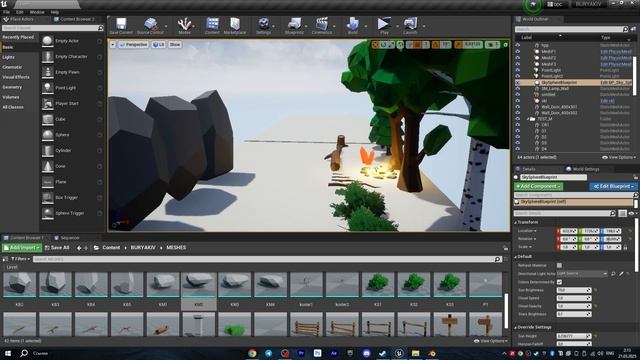Click the World Outliner vertical scrollbar

pos(635,76)
